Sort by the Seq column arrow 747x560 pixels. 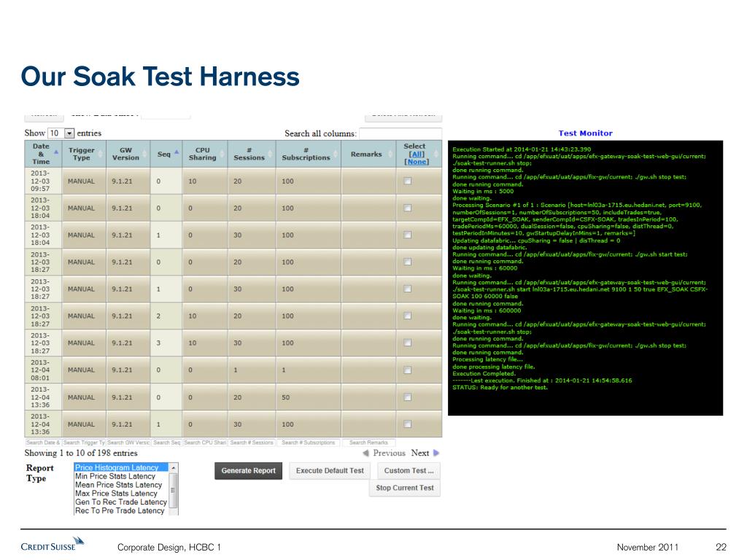[177, 152]
